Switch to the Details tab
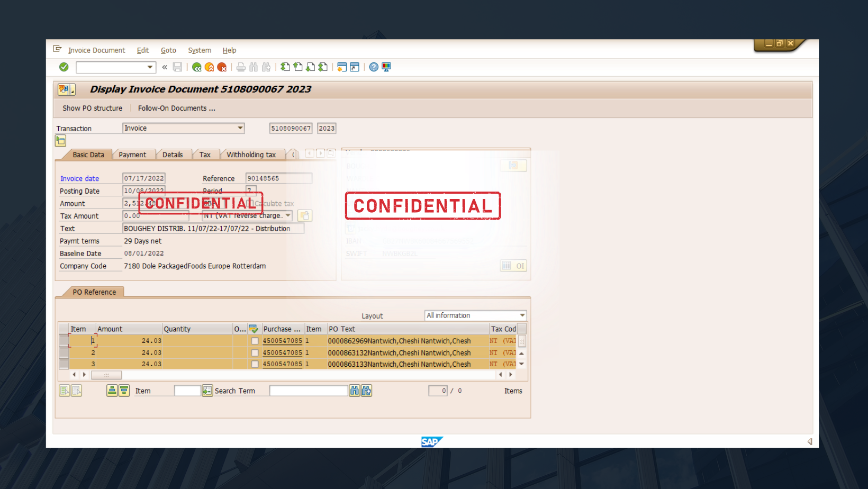 (x=173, y=155)
